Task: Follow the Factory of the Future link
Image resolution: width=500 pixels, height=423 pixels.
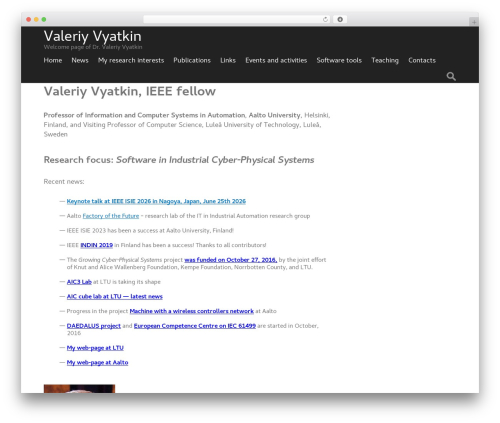Action: pos(111,216)
